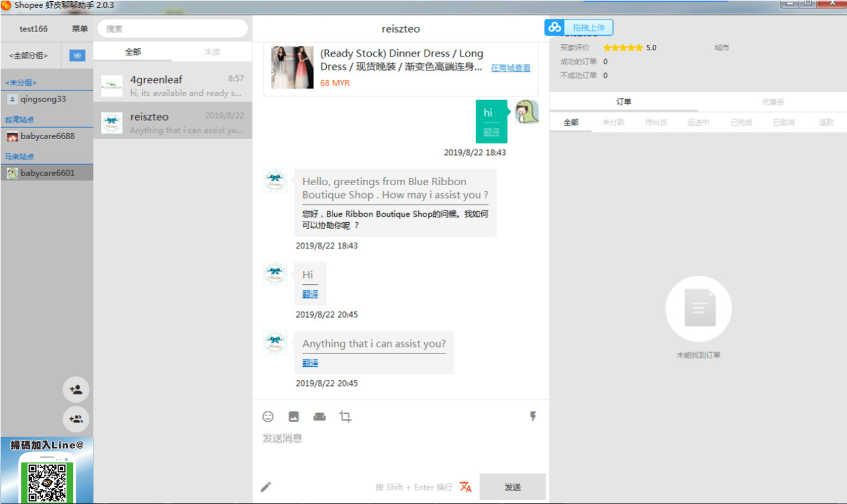The image size is (847, 504).
Task: Toggle the auto-translate icon beside Send
Action: click(x=466, y=486)
